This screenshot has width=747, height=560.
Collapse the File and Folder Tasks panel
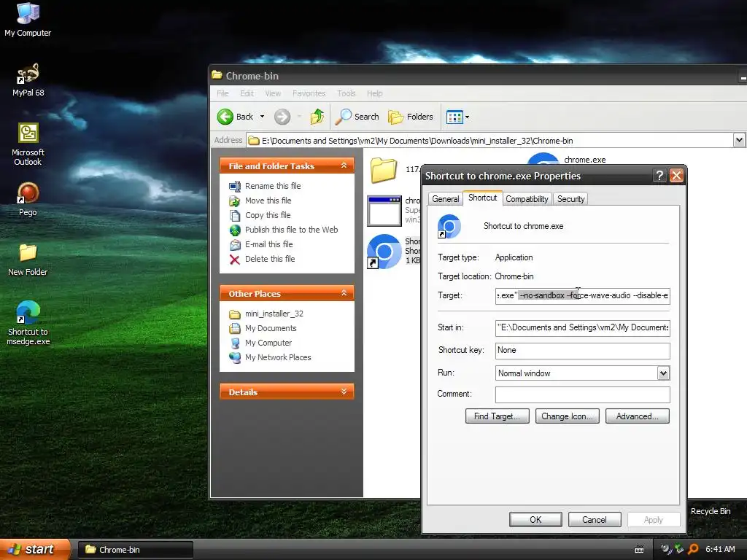(x=344, y=166)
